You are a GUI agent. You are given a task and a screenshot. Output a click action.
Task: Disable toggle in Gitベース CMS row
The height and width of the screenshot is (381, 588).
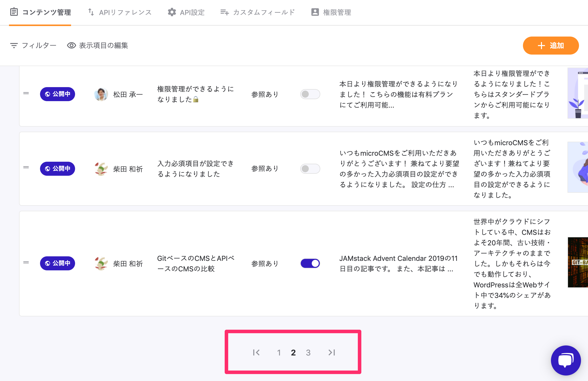[x=310, y=263]
